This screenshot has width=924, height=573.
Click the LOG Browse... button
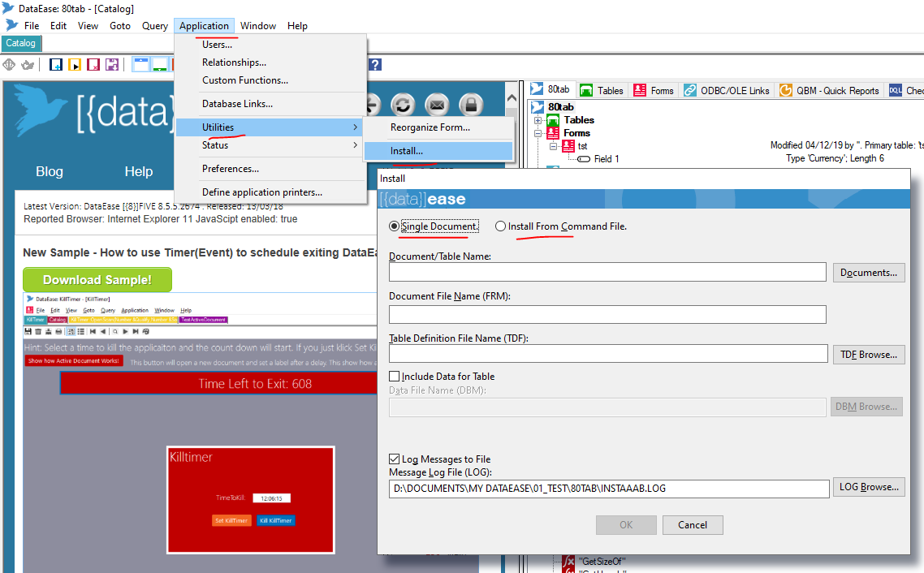click(x=869, y=487)
